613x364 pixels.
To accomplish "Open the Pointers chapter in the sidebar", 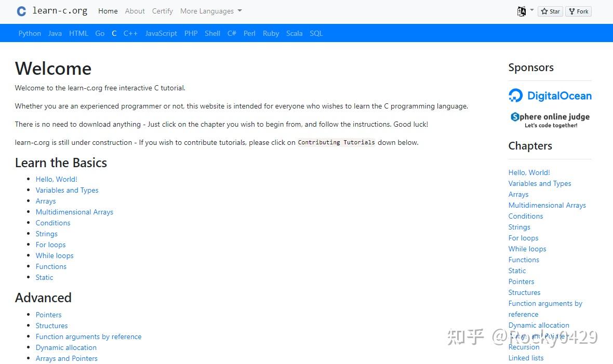I will point(521,281).
